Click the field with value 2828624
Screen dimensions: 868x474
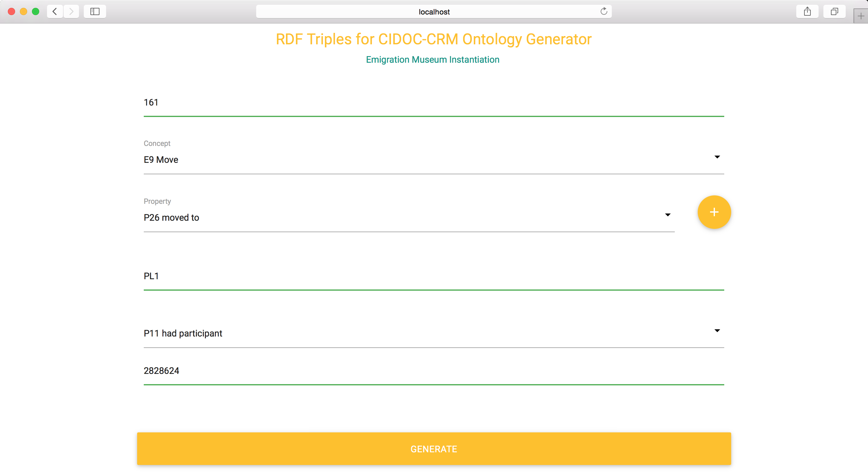tap(433, 371)
